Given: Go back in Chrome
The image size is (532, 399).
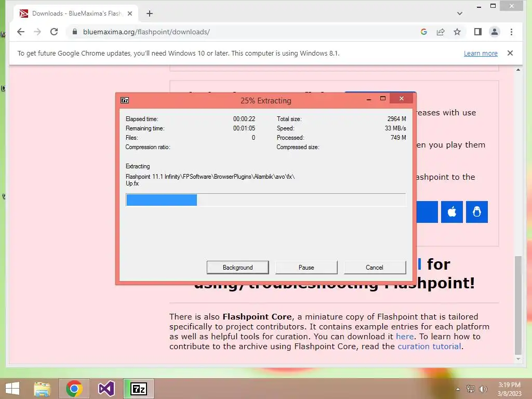Looking at the screenshot, I should 21,32.
